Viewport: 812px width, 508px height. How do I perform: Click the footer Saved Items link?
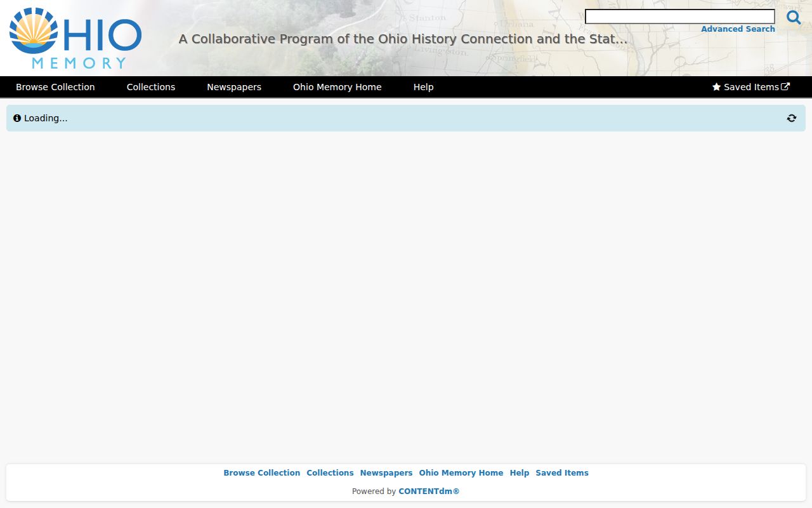tap(562, 473)
